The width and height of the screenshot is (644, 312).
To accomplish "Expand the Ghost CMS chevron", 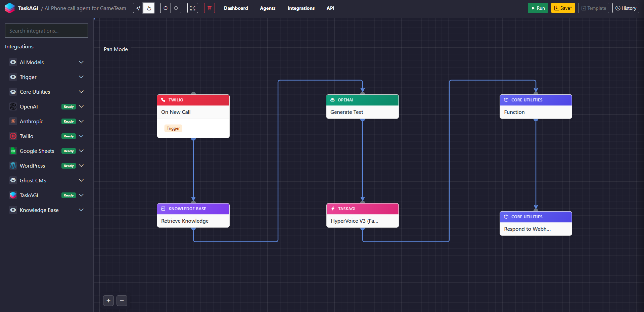I will click(81, 180).
